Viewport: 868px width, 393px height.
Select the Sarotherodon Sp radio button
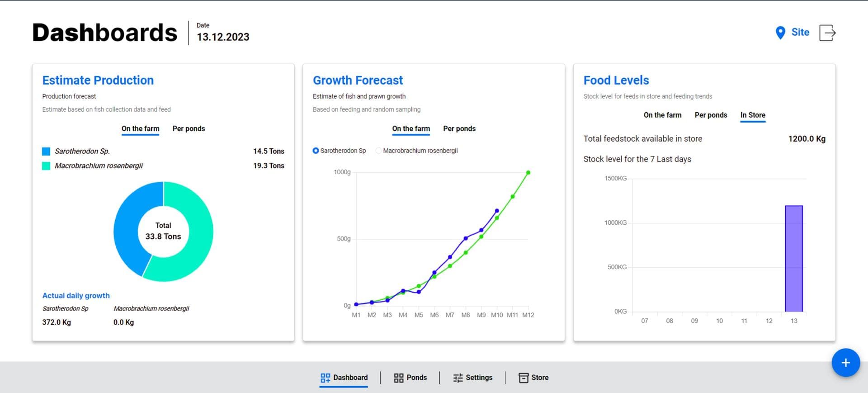[x=316, y=151]
